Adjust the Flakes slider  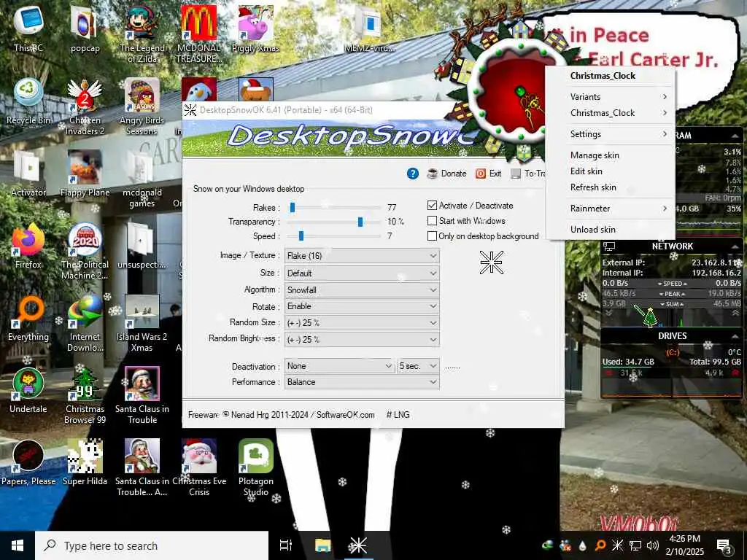(293, 207)
